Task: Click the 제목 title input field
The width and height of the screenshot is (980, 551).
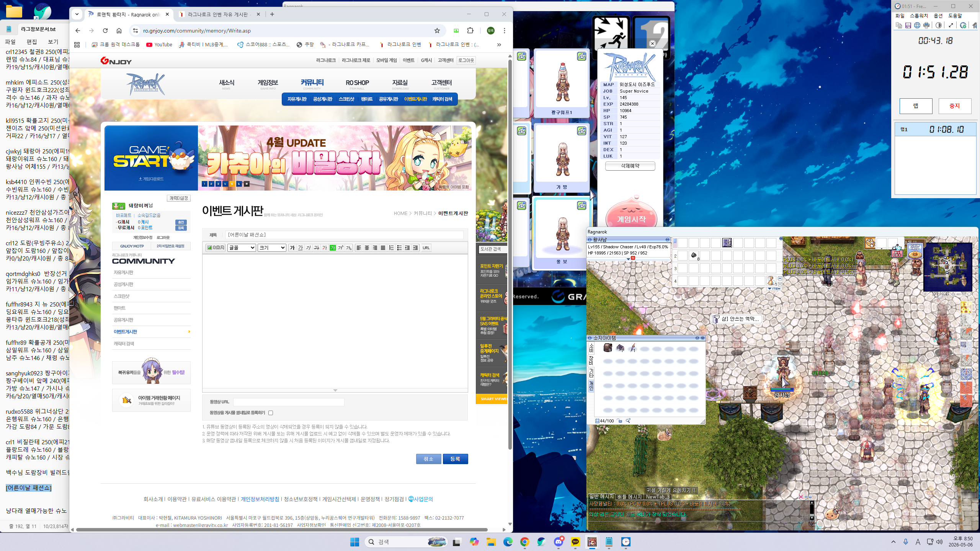Action: pyautogui.click(x=344, y=235)
